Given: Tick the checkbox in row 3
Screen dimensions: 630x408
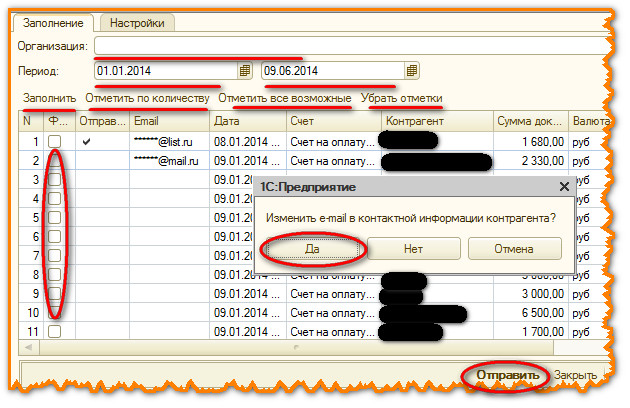Looking at the screenshot, I should coord(55,179).
